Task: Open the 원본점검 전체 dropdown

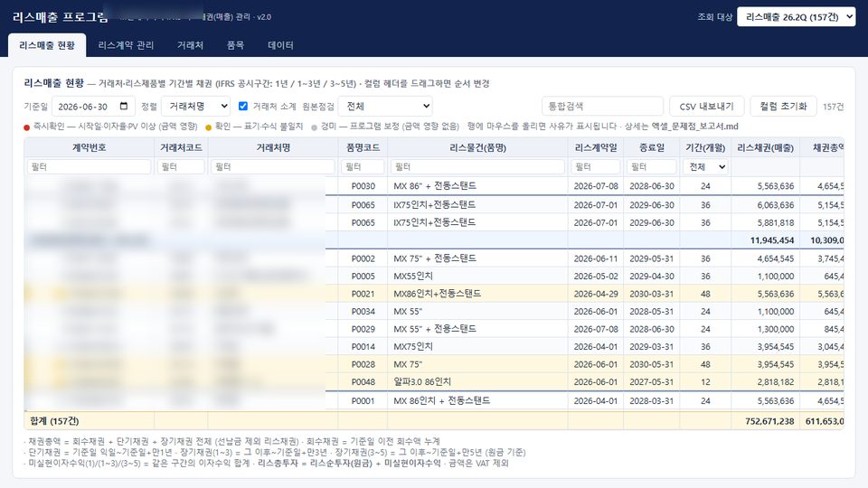Action: coord(385,107)
